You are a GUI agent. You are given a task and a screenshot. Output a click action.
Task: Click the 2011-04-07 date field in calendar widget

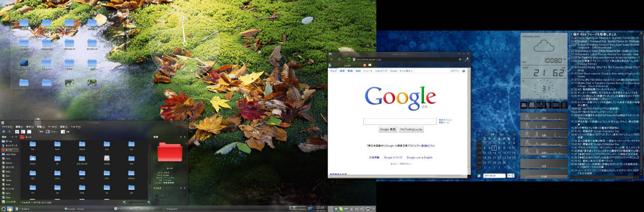pos(495,175)
